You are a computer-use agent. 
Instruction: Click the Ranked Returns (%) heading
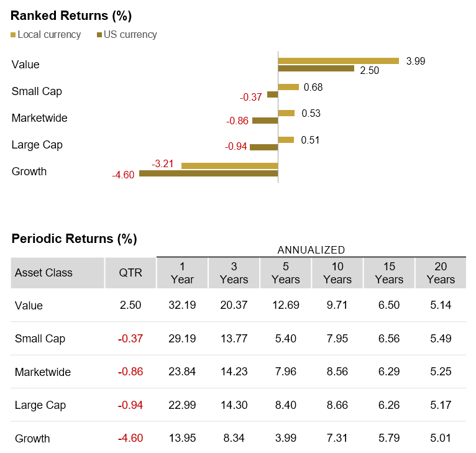coord(71,16)
